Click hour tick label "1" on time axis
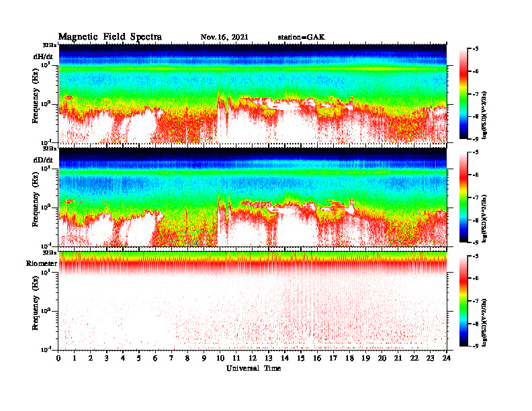This screenshot has height=411, width=532. coord(75,359)
